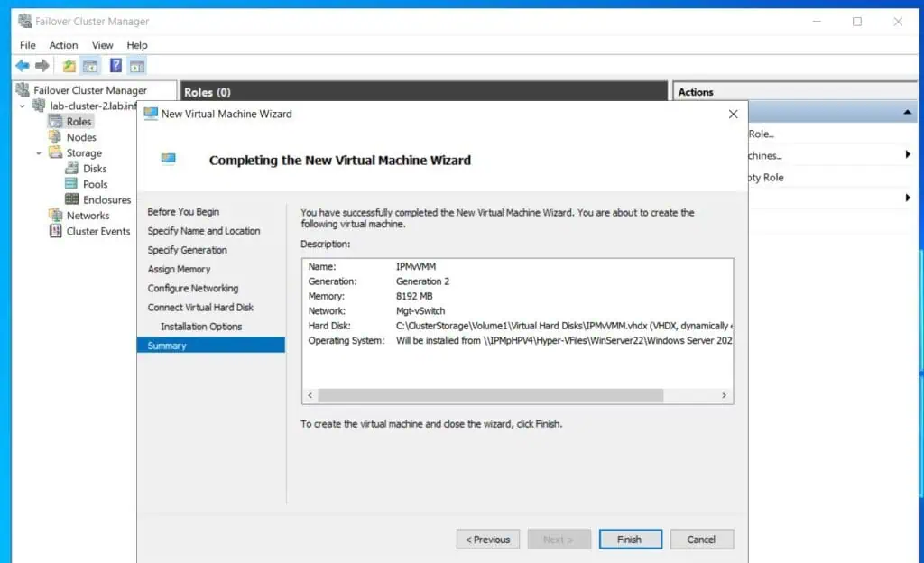
Task: Click the Enclosures icon in tree
Action: pyautogui.click(x=72, y=199)
